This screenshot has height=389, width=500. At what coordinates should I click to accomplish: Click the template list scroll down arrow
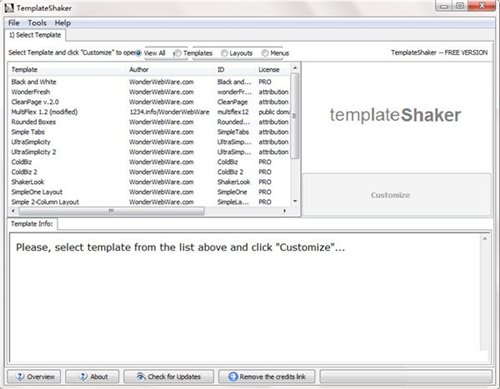pyautogui.click(x=295, y=201)
